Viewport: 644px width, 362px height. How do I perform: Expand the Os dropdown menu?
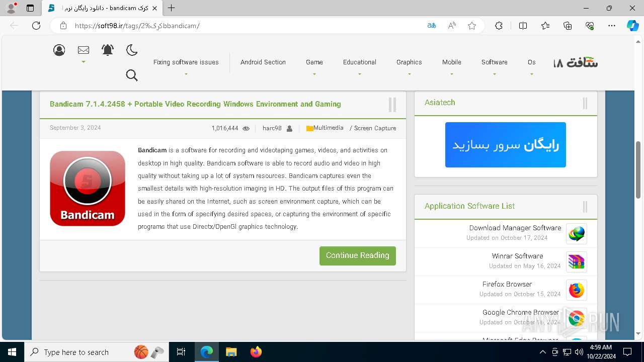pos(531,62)
